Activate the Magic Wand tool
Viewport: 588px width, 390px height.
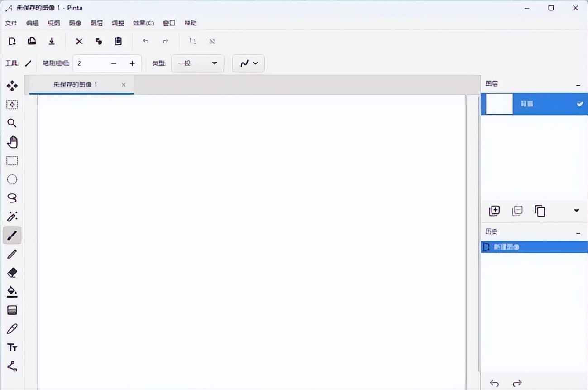coord(12,217)
